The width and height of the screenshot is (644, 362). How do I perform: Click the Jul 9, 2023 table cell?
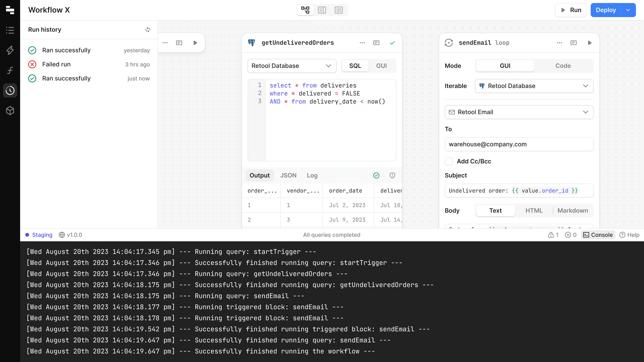(x=348, y=220)
